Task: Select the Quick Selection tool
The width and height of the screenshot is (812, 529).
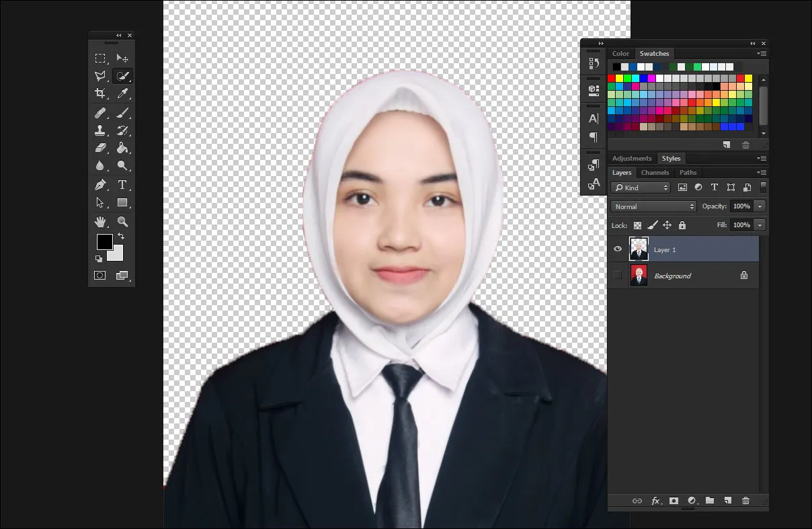Action: [x=123, y=76]
